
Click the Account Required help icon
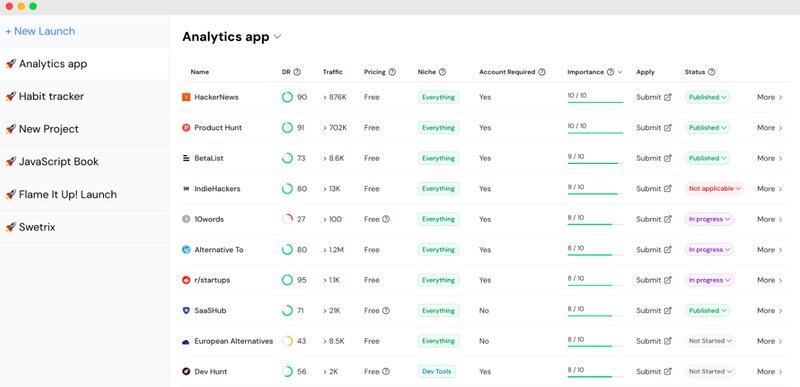(541, 72)
